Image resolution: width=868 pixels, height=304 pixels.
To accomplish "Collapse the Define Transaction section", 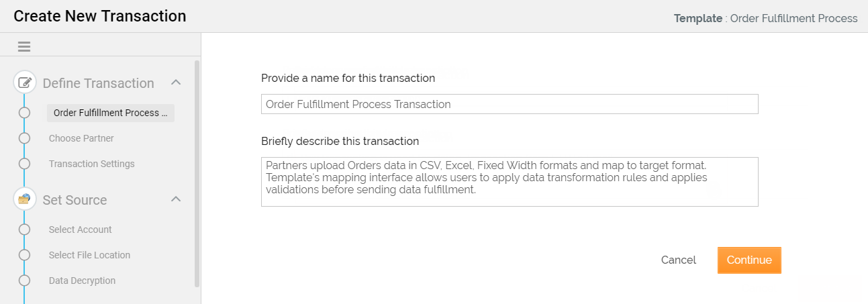I will (x=176, y=83).
